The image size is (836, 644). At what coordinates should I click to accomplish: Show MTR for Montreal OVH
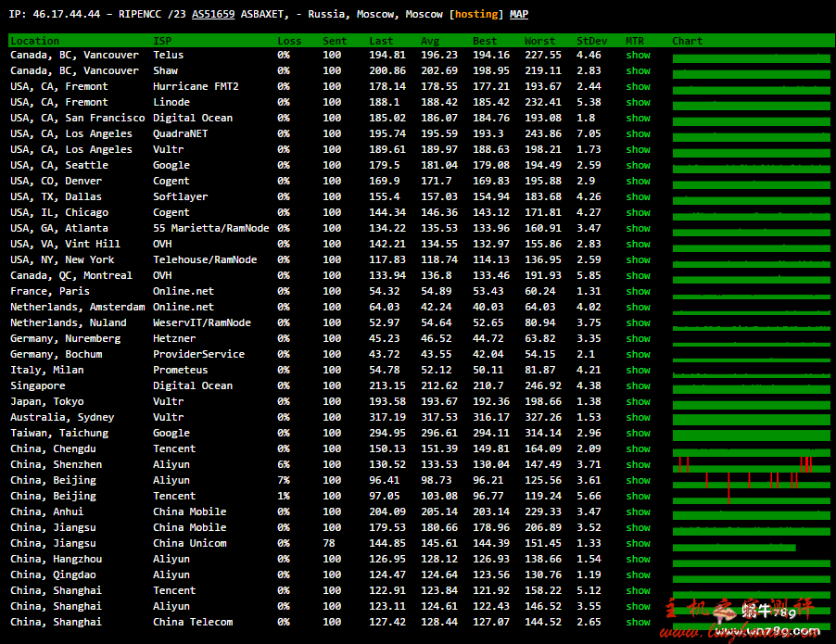click(x=638, y=275)
